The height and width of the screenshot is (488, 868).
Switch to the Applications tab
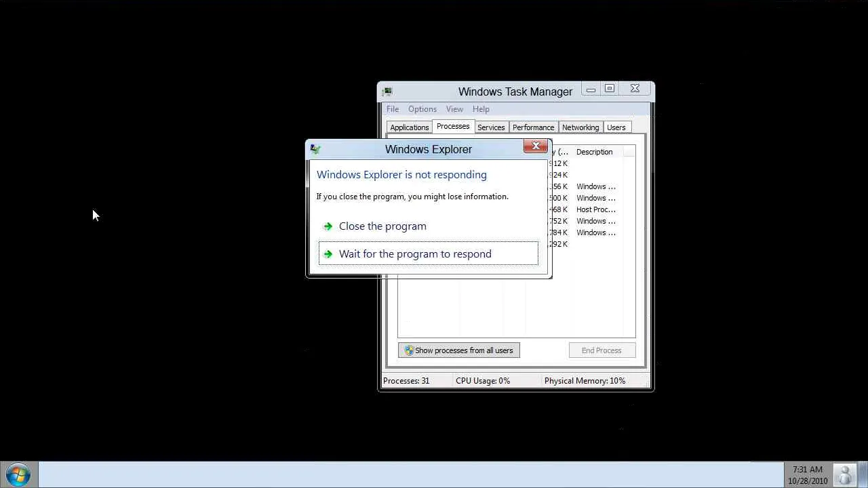pos(410,127)
